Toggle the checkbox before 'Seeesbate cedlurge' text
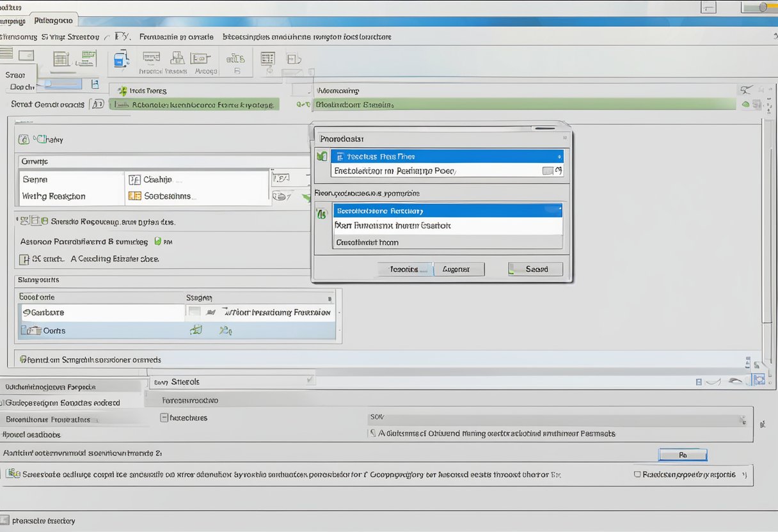778x532 pixels. point(12,474)
